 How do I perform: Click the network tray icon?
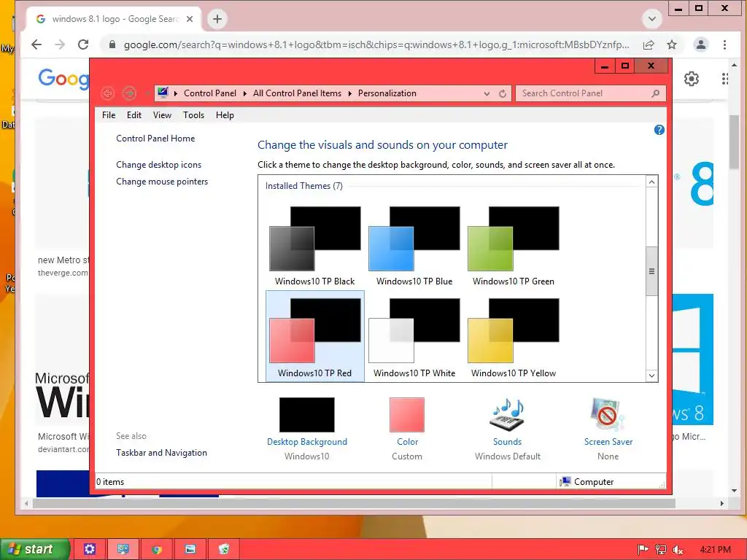coord(661,550)
